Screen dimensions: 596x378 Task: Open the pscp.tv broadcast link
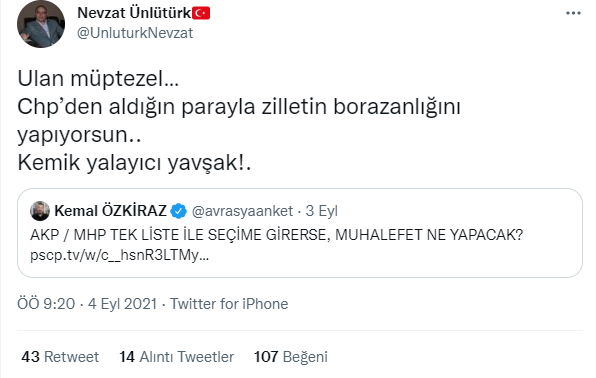(x=119, y=255)
